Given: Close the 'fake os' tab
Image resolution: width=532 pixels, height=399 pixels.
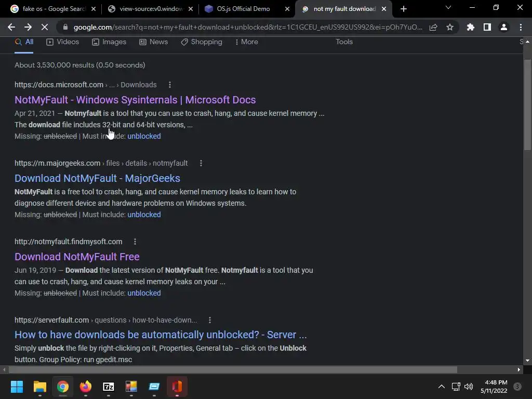Looking at the screenshot, I should 94,9.
